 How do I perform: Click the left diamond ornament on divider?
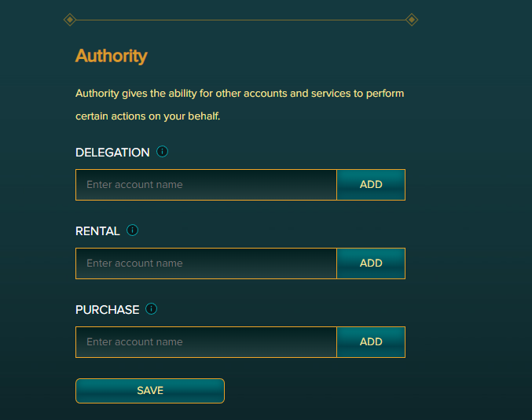click(x=70, y=20)
